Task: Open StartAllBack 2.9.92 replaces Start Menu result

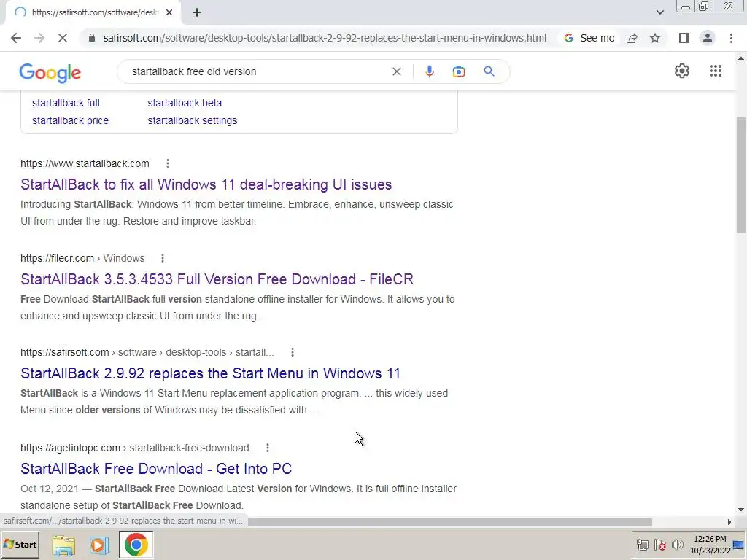Action: [210, 373]
